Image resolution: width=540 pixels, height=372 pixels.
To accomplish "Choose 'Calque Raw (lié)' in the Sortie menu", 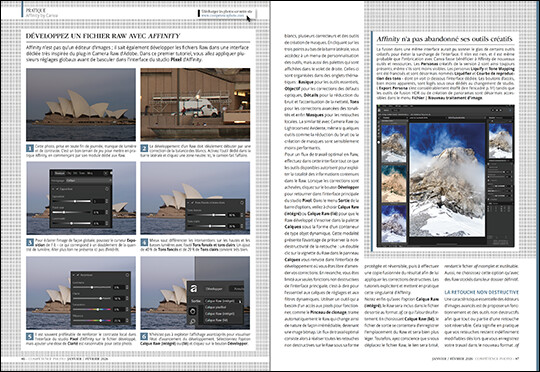I will [x=216, y=320].
